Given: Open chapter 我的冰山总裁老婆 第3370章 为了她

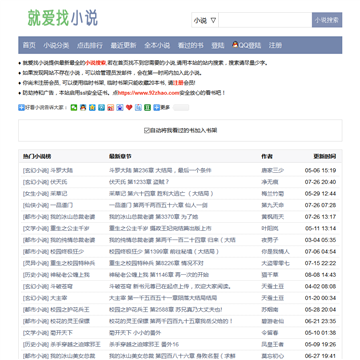Looking at the screenshot, I should pyautogui.click(x=153, y=217).
